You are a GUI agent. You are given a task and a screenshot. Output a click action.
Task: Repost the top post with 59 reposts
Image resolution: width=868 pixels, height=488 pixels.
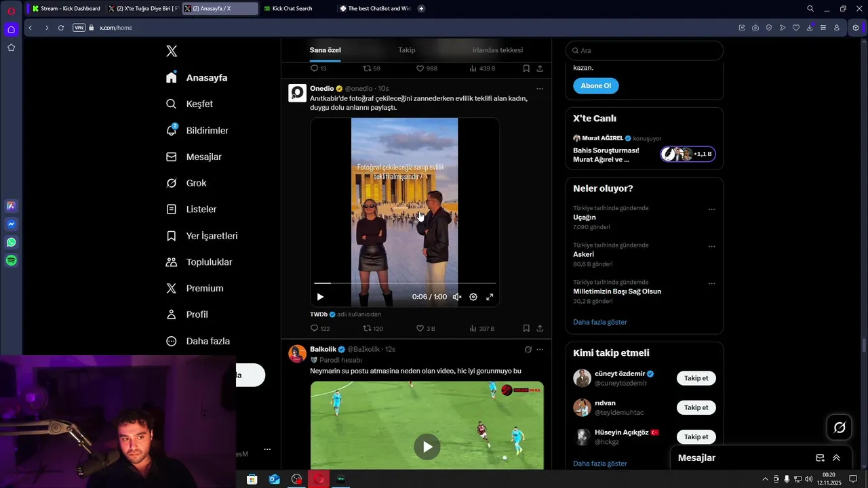point(372,68)
